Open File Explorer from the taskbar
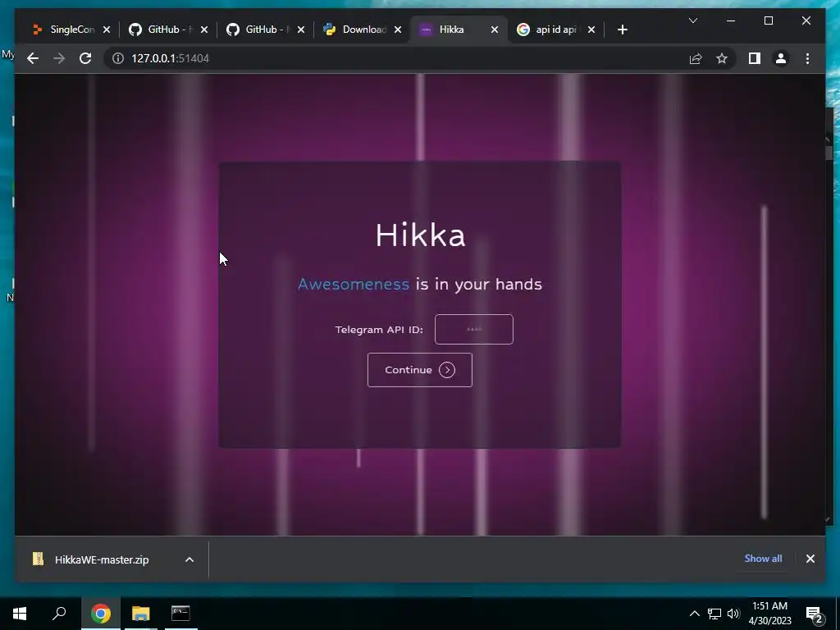Screen dimensions: 840x630 (x=140, y=614)
